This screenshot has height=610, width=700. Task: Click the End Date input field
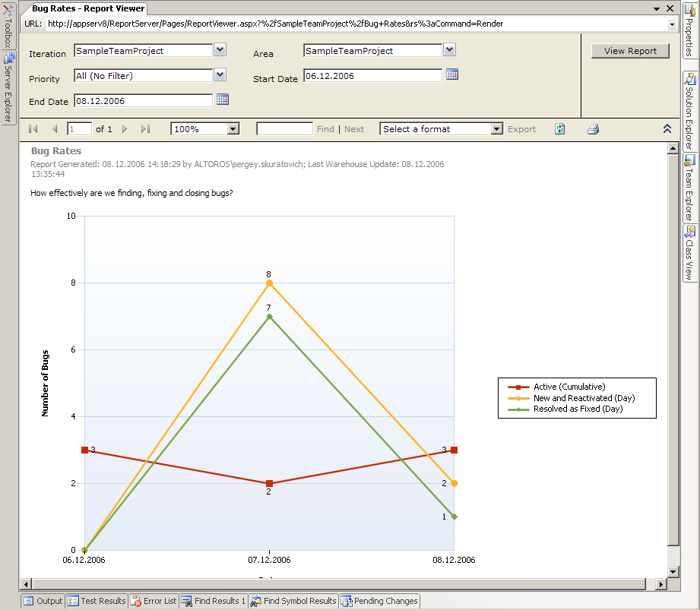pos(144,101)
